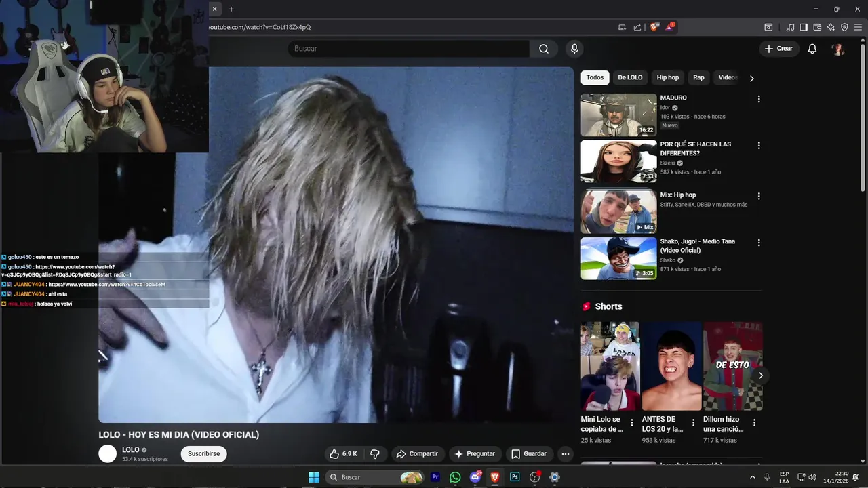
Task: Open options for Dillom hizo short
Action: pos(754,423)
